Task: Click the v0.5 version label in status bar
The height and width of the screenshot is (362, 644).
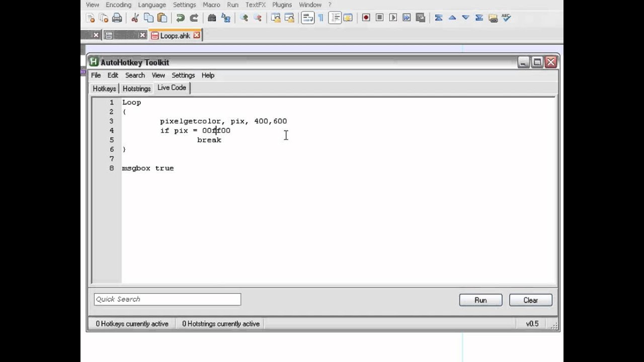Action: (x=532, y=324)
